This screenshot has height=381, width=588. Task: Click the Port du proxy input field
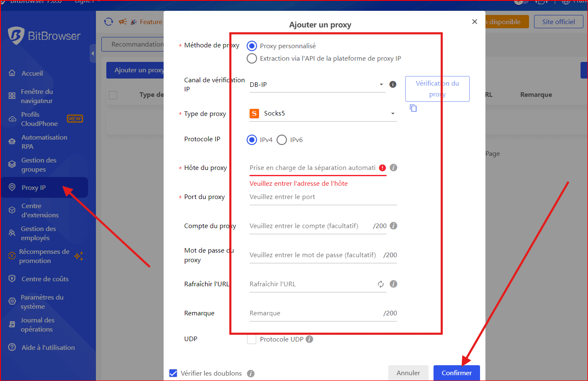(x=323, y=197)
